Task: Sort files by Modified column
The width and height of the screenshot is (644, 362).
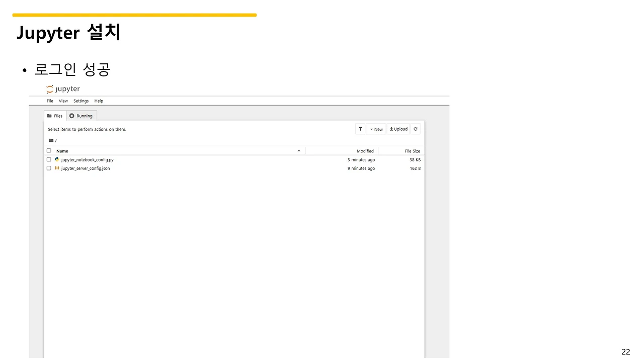Action: click(365, 151)
